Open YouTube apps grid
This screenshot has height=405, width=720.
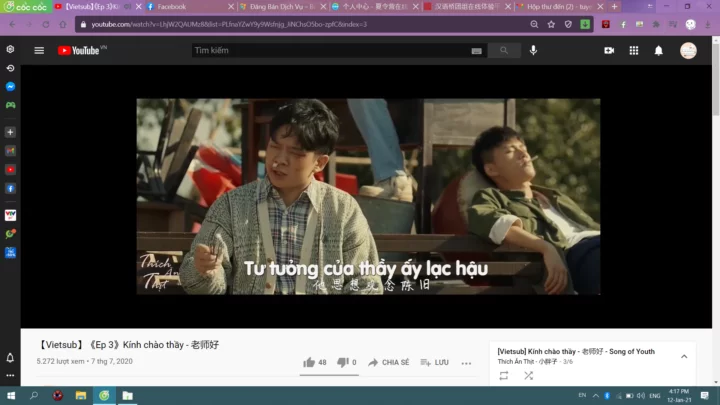(634, 51)
